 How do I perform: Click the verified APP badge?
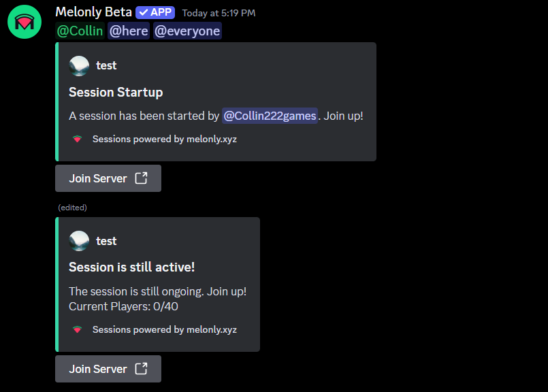[155, 12]
